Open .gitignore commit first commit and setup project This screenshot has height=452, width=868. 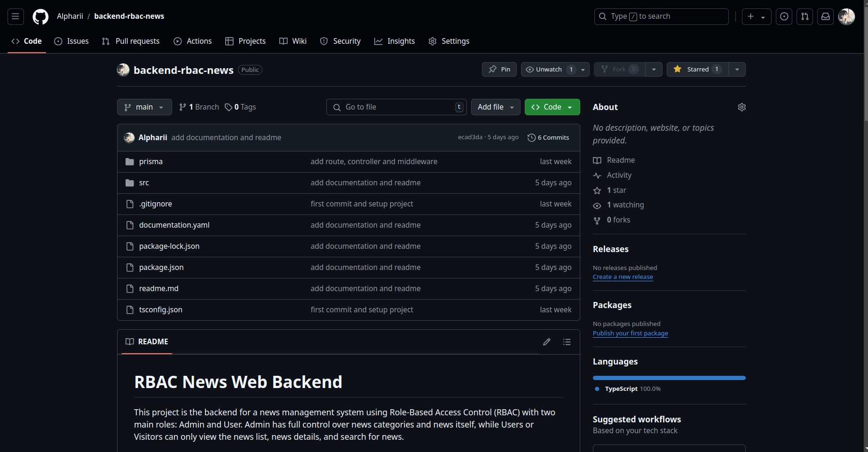point(362,204)
